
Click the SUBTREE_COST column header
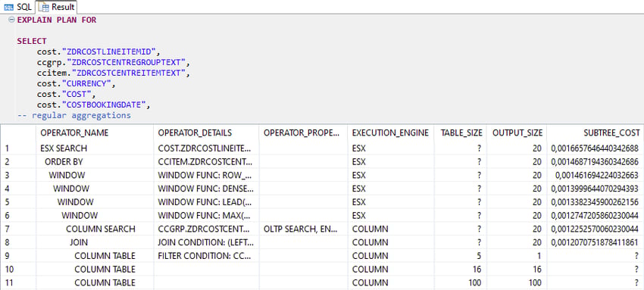[612, 133]
